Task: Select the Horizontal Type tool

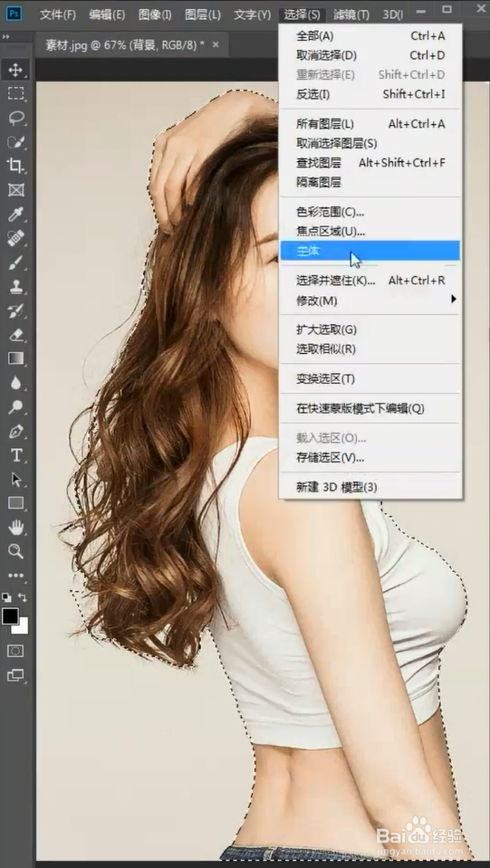Action: point(15,455)
